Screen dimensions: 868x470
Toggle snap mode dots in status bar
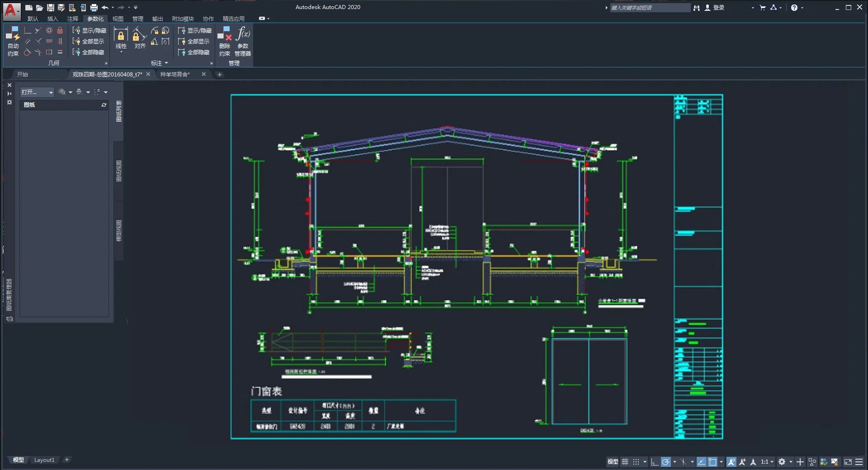tap(636, 462)
